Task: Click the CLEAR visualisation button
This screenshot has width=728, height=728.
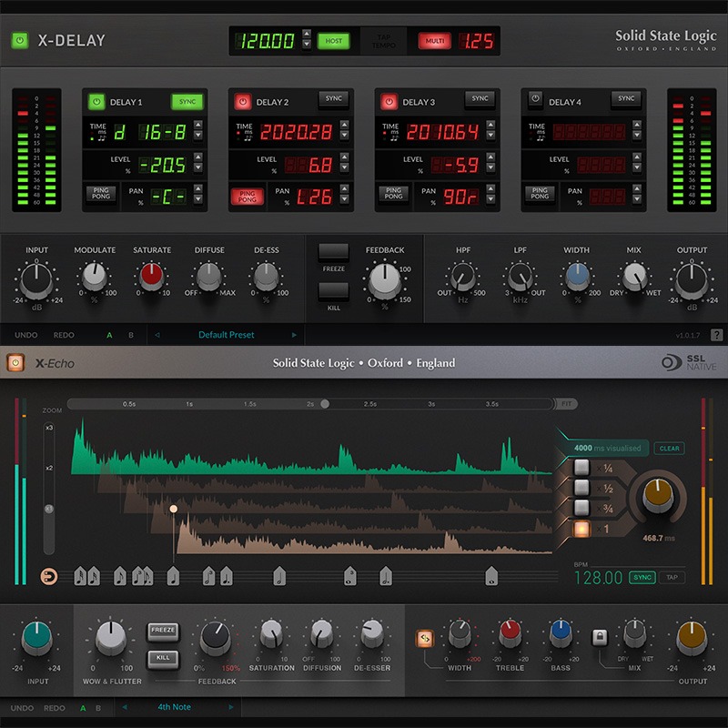Action: 669,448
